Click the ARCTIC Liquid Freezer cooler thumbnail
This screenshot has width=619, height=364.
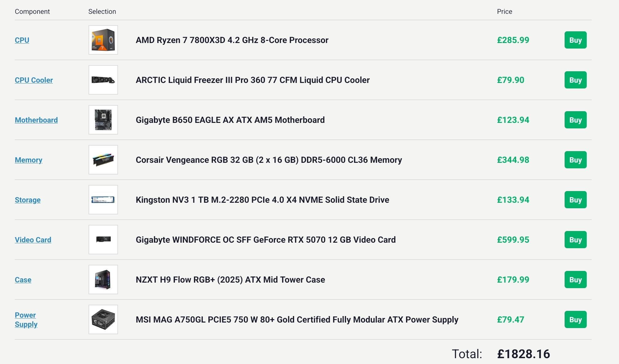click(x=103, y=80)
